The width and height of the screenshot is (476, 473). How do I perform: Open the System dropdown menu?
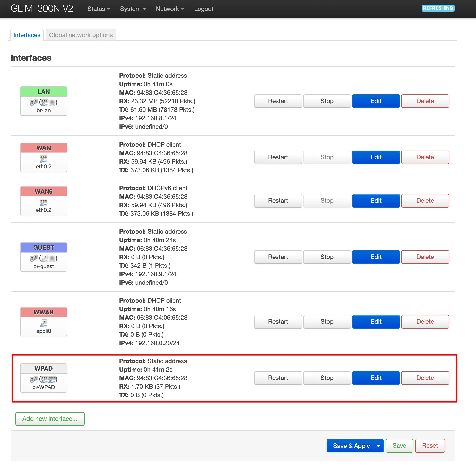click(x=133, y=9)
